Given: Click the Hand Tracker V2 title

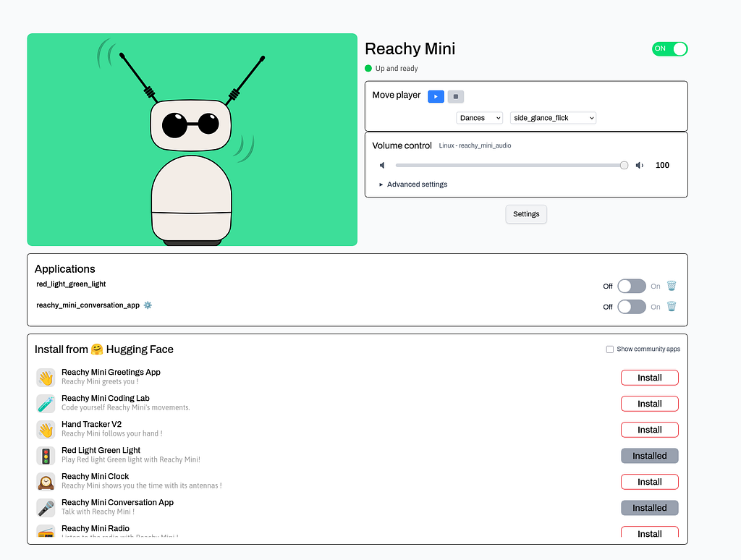Looking at the screenshot, I should 92,425.
